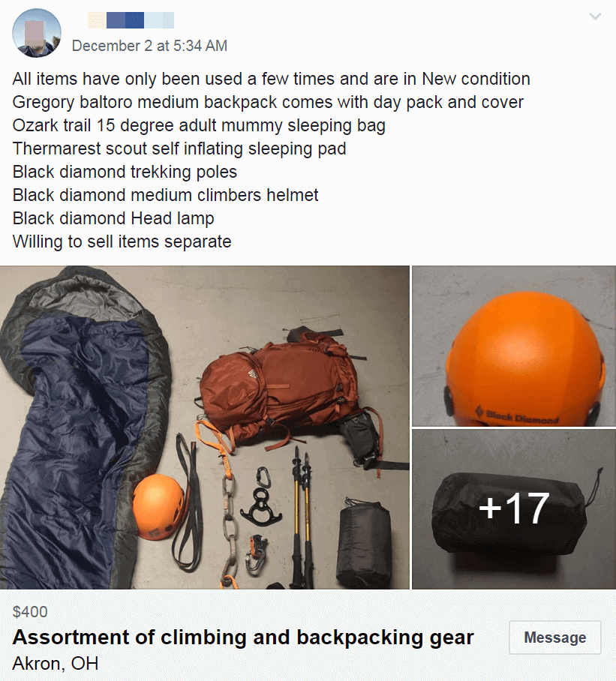Open the listing title Assortment of climbing gear
Viewport: 616px width, 681px height.
click(243, 637)
